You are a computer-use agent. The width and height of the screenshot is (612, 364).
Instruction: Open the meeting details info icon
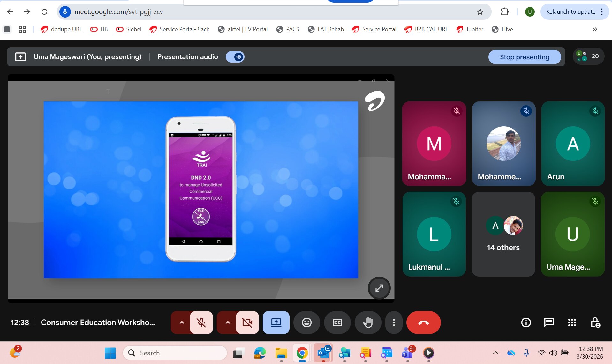pos(526,323)
